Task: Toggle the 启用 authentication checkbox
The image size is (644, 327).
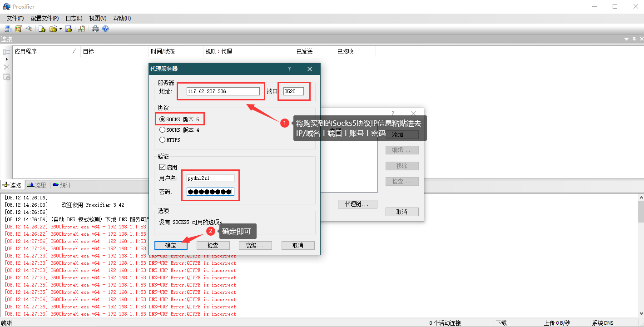Action: pos(168,167)
